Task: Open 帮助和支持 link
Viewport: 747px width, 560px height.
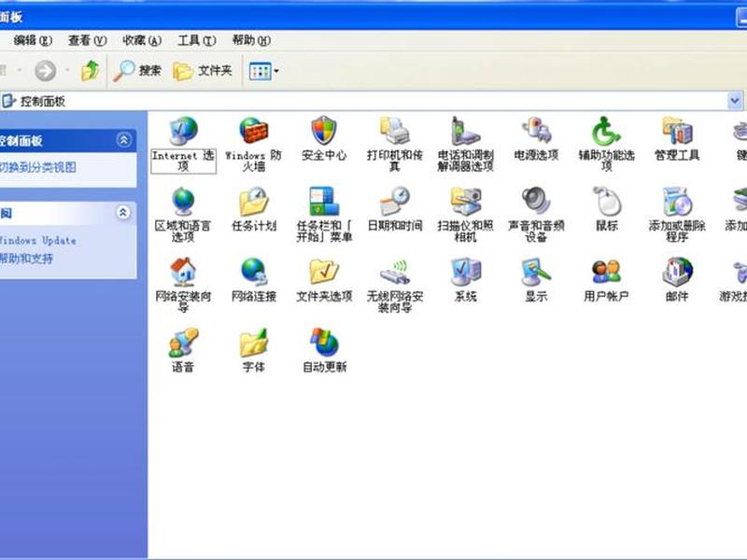Action: pos(27,259)
